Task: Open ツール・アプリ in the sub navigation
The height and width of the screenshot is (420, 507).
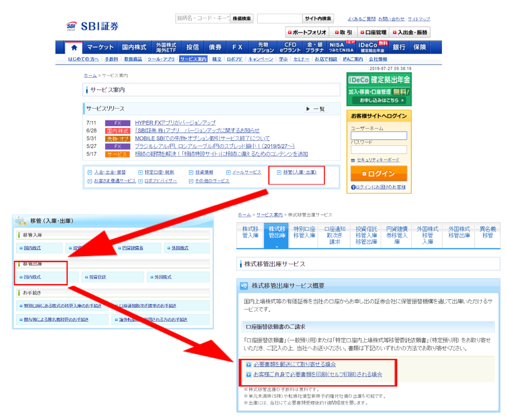Action: [161, 60]
